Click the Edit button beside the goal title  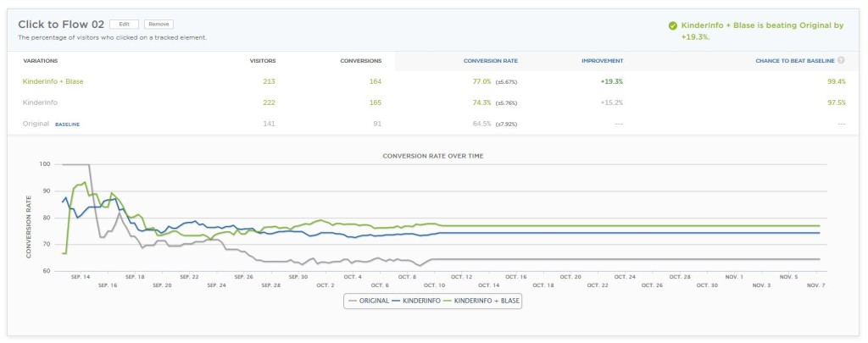point(124,25)
